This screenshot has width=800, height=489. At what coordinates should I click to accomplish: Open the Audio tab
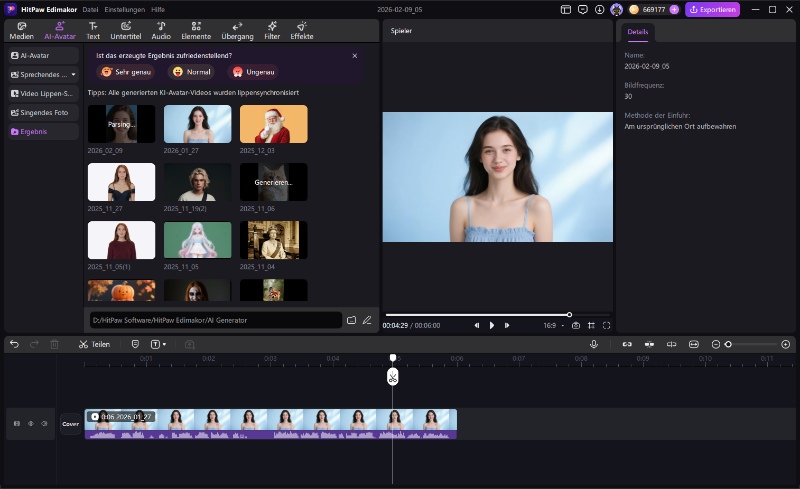tap(161, 31)
